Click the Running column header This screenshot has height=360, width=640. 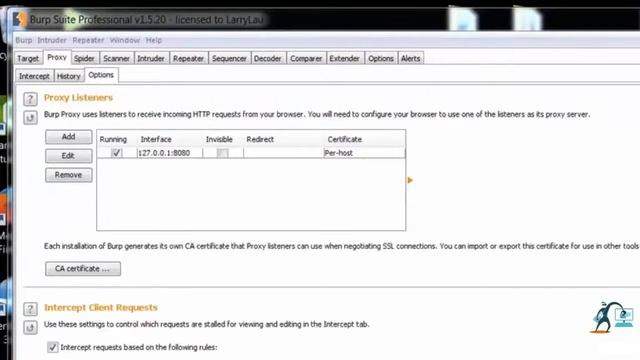click(113, 139)
